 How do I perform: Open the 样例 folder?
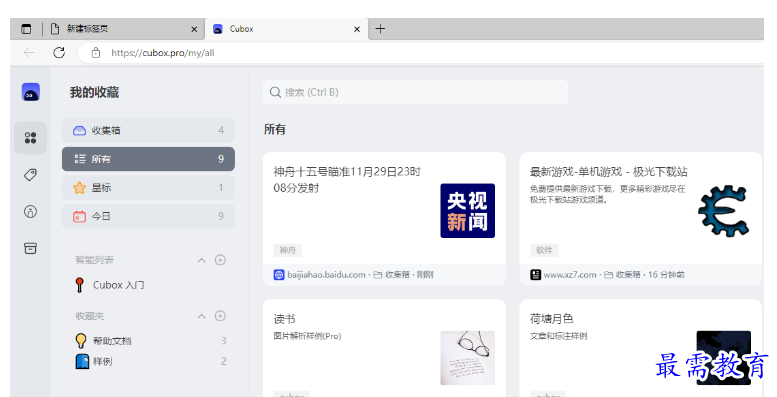coord(151,361)
